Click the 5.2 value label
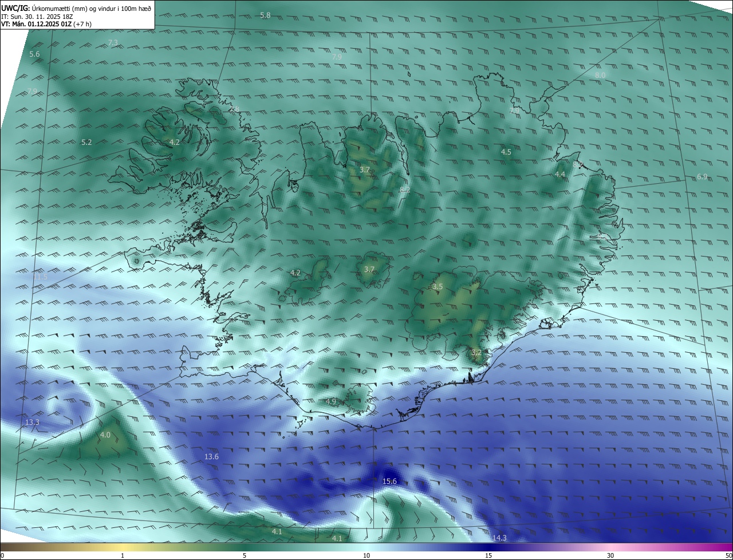 [86, 142]
